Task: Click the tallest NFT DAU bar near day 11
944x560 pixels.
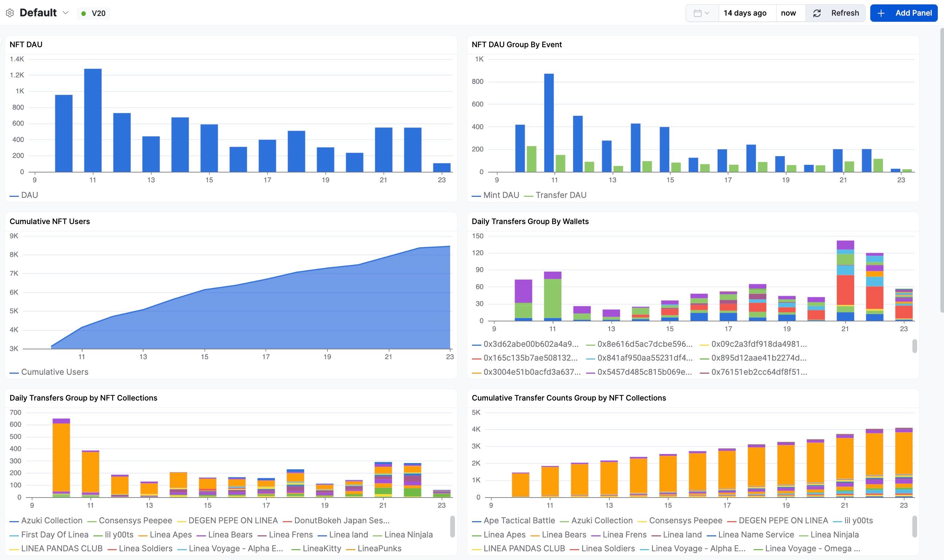Action: click(93, 120)
